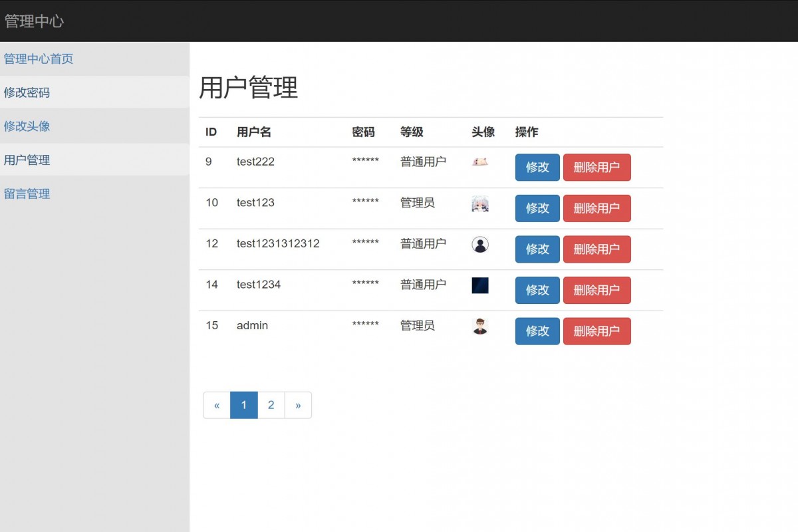Click the default silhouette avatar of test1231312312
Screen dimensions: 798x532
(x=479, y=245)
